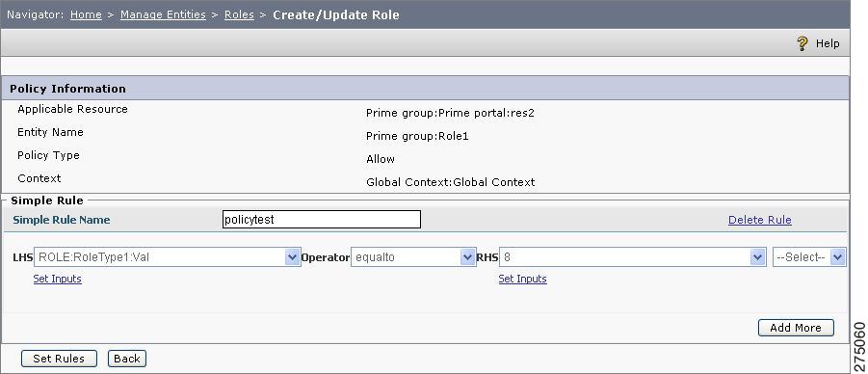The image size is (868, 374).
Task: Expand the LHS dropdown arrow
Action: point(292,257)
